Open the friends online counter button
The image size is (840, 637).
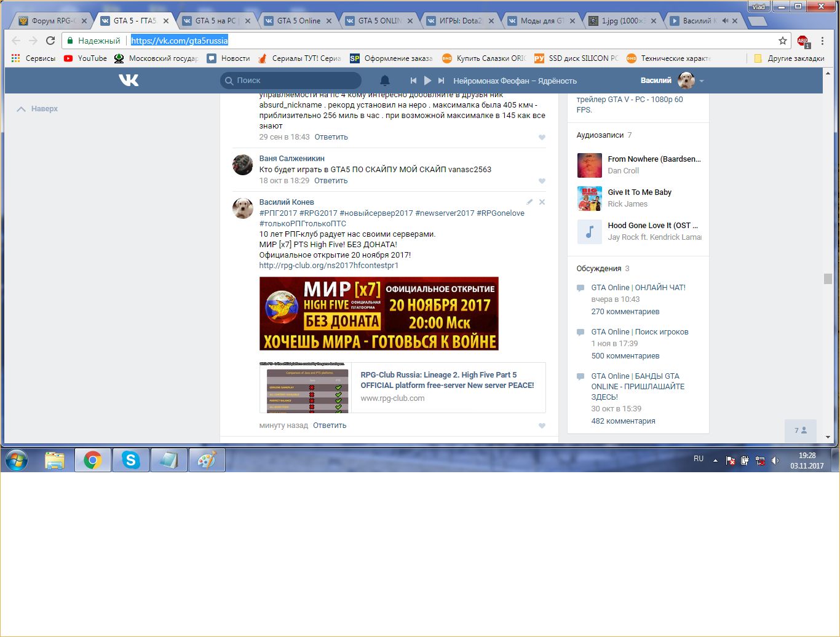[800, 430]
